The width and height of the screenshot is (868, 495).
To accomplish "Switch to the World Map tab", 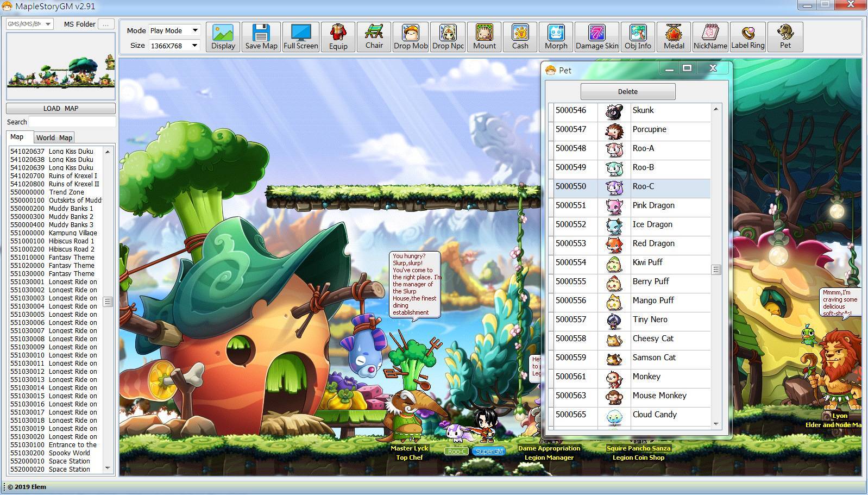I will [54, 137].
